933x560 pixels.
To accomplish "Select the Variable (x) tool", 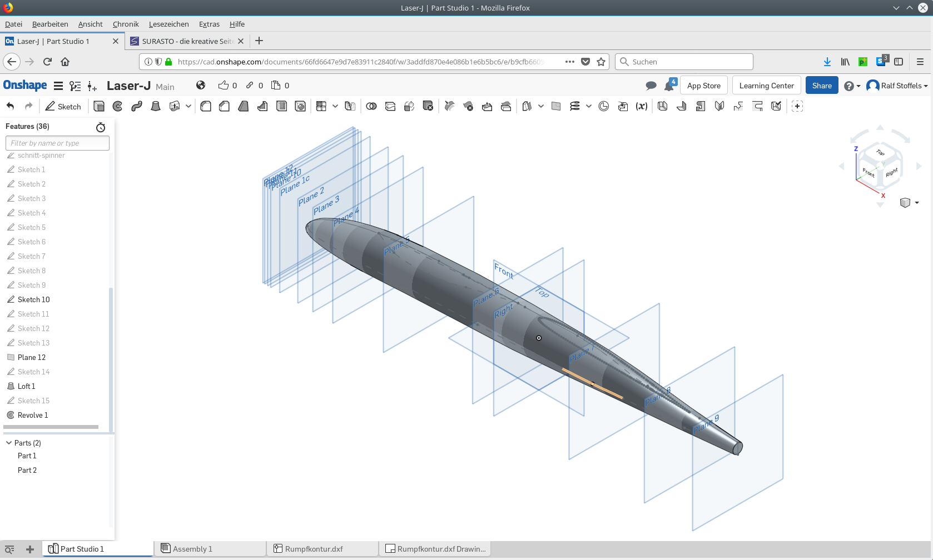I will click(x=642, y=106).
